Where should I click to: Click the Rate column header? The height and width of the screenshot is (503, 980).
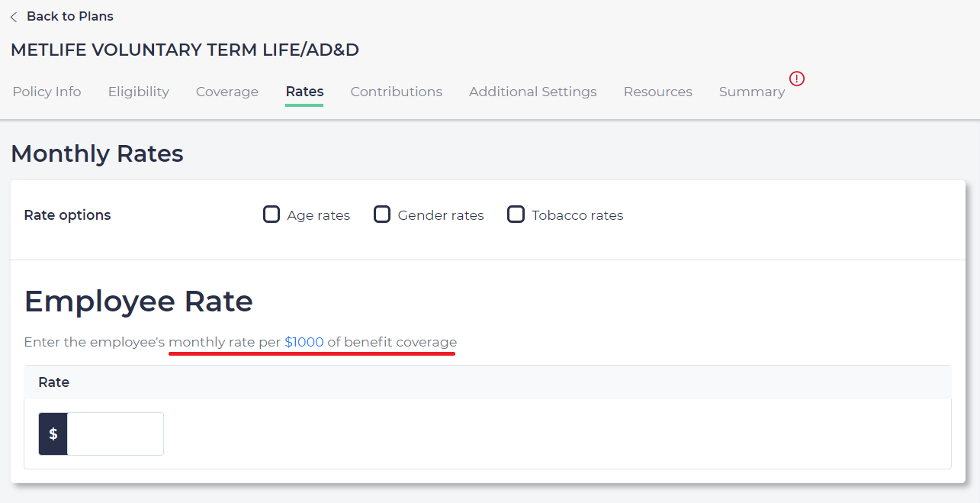coord(54,382)
